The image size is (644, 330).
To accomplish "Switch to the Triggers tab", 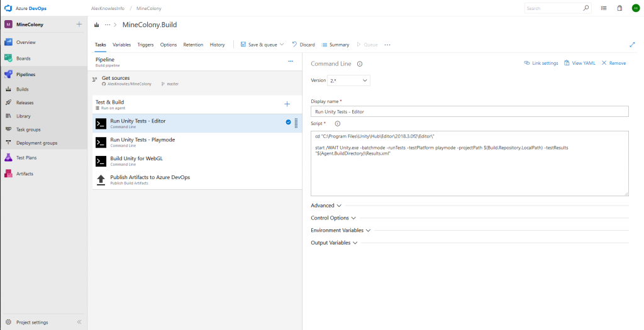I will coord(145,45).
